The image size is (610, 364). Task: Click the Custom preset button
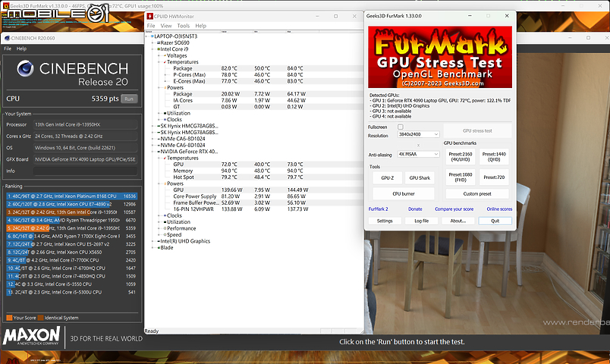(x=477, y=193)
